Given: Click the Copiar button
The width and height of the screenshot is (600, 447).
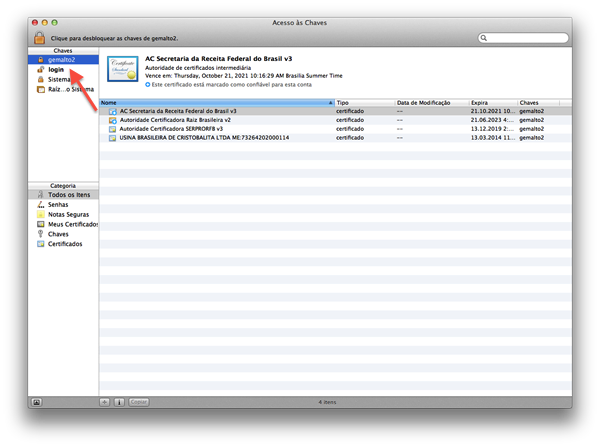Looking at the screenshot, I should click(x=139, y=402).
